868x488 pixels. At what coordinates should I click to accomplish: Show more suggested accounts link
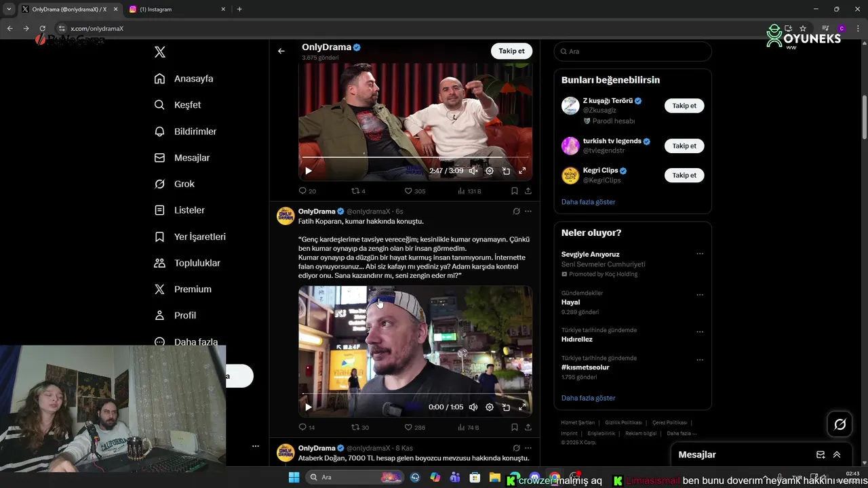point(588,202)
